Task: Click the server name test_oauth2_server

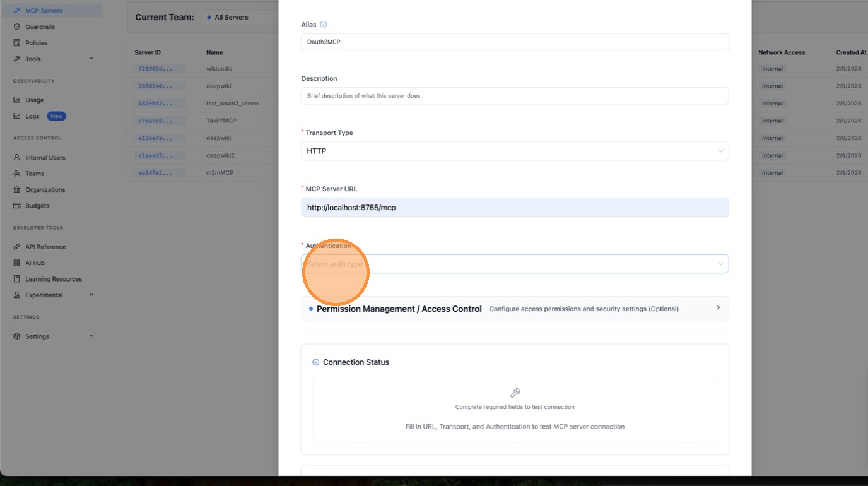Action: point(233,104)
